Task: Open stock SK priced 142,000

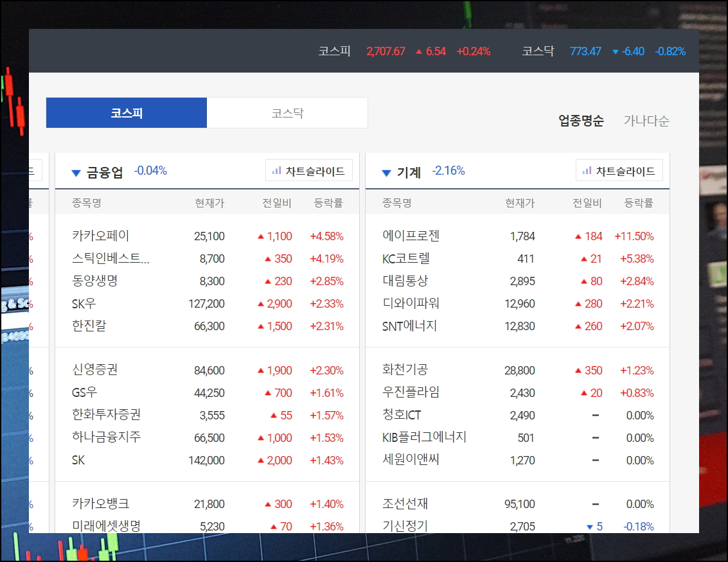Action: point(78,460)
